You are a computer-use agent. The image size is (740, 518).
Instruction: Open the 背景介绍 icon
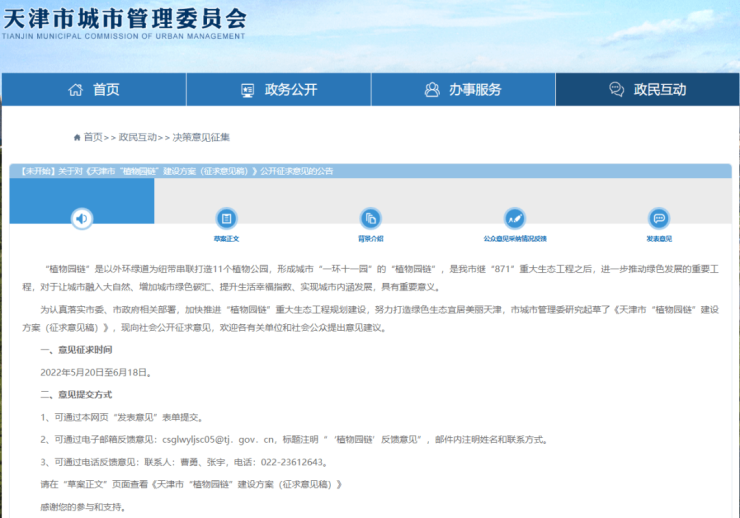[370, 218]
